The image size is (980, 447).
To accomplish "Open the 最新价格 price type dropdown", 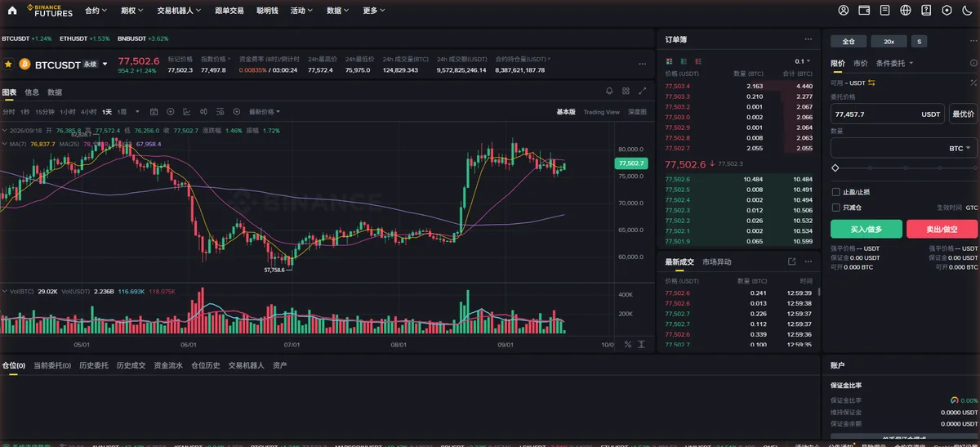I will 265,111.
